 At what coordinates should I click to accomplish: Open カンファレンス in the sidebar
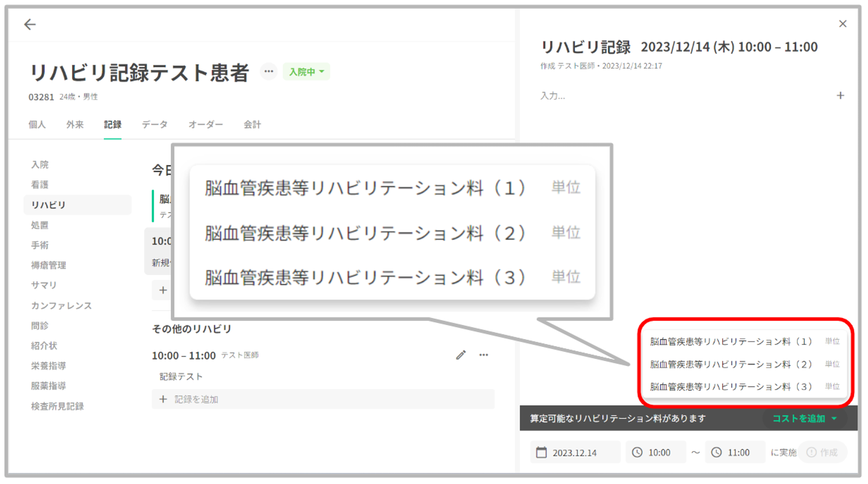[x=61, y=306]
